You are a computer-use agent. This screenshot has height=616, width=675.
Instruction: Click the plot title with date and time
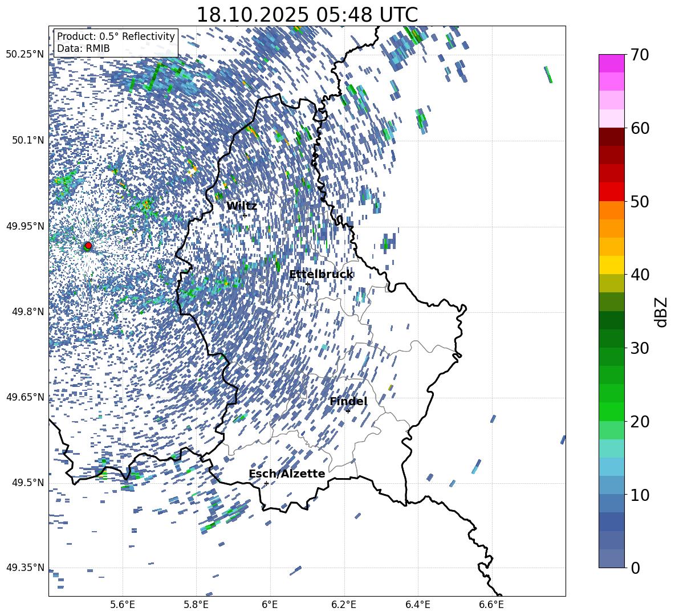[307, 15]
